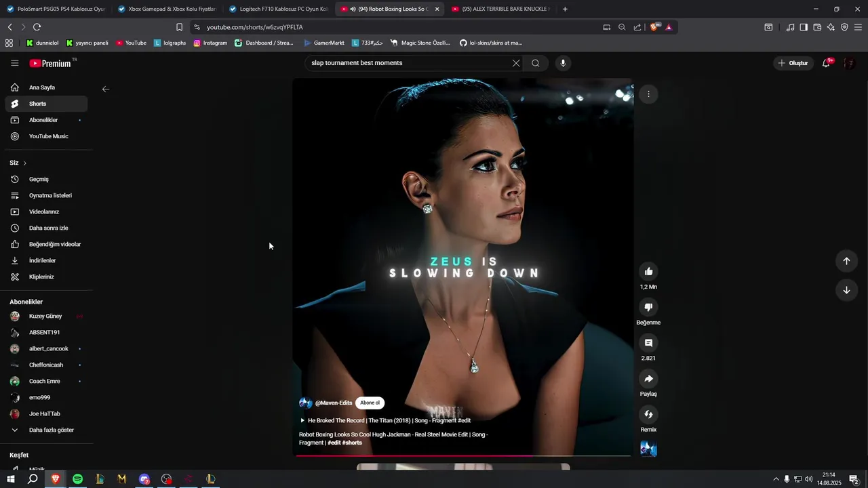Open Ana Sayfa in sidebar
This screenshot has height=488, width=868.
[x=46, y=87]
